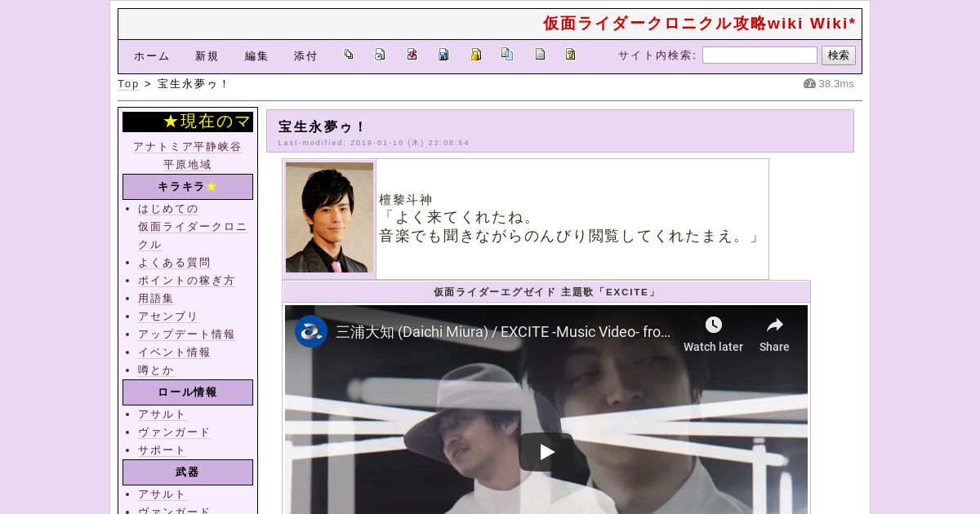Follow the Top breadcrumb link
Image resolution: width=980 pixels, height=514 pixels.
point(128,84)
